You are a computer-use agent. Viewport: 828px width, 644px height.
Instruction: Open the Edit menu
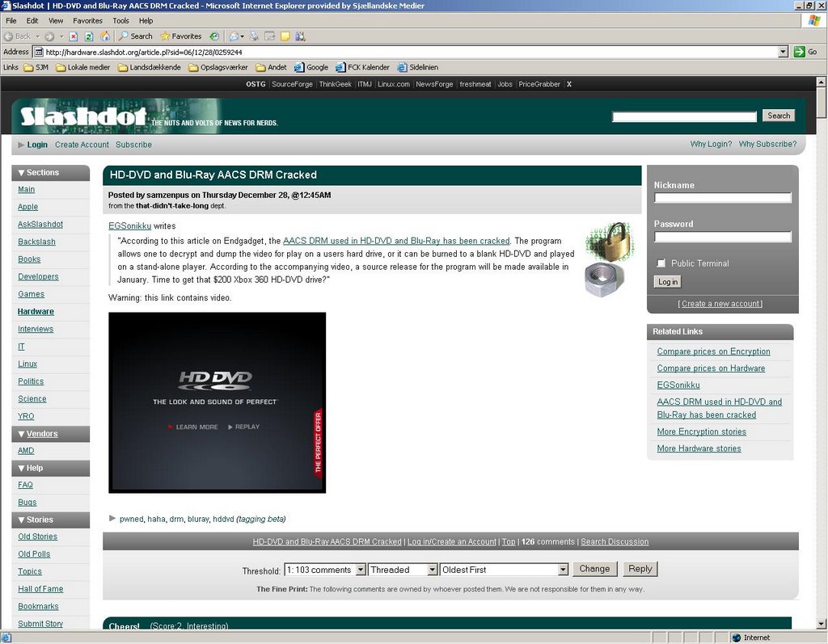[x=32, y=20]
